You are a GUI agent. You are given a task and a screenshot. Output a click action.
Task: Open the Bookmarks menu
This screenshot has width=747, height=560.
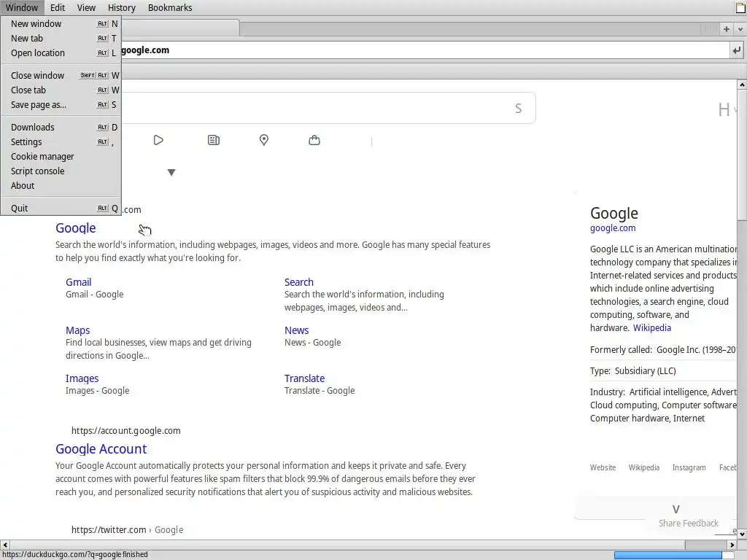point(170,7)
